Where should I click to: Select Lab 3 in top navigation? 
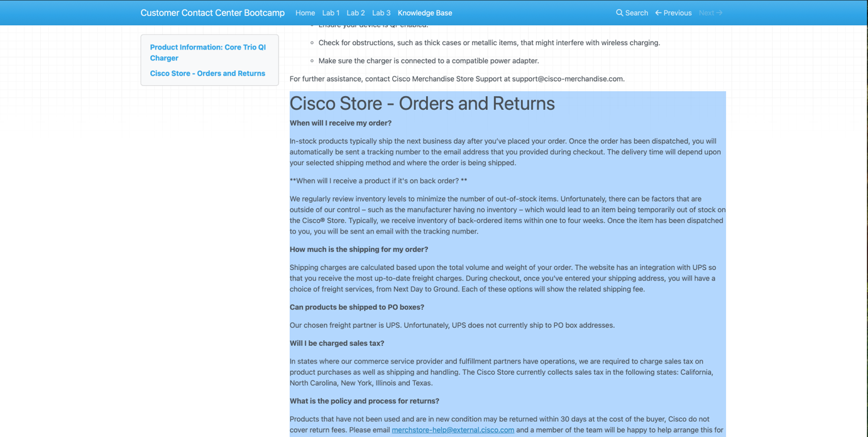pos(381,13)
